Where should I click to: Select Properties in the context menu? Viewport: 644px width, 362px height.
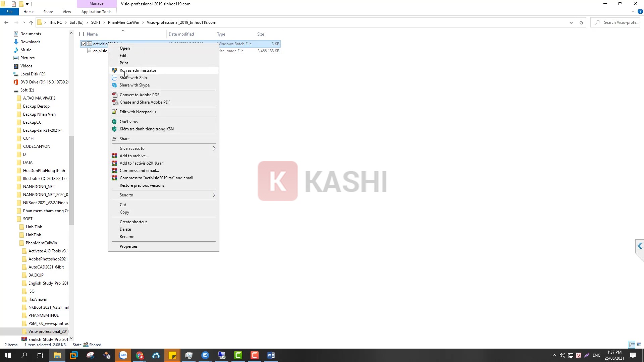(128, 246)
